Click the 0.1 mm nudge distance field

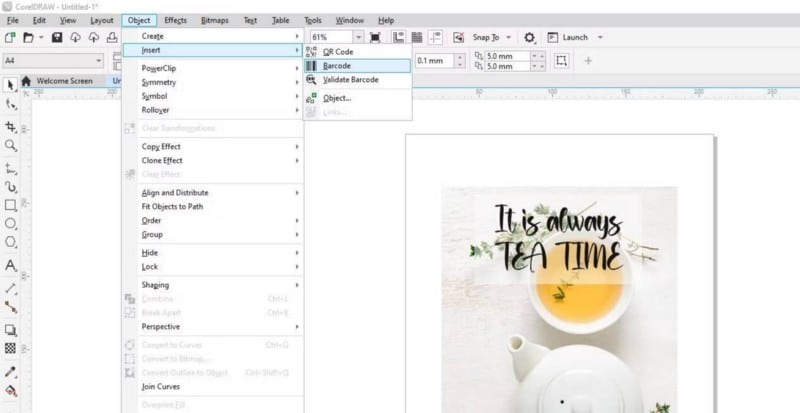(x=433, y=60)
